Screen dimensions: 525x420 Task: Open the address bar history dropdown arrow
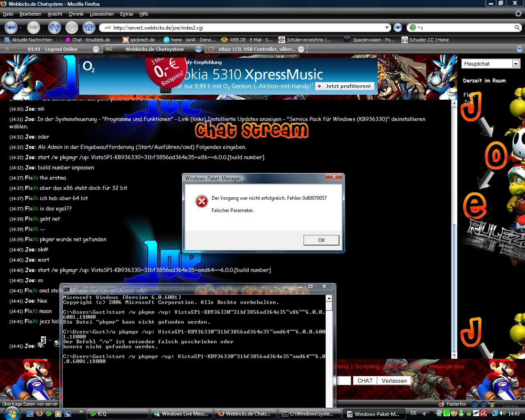point(386,27)
